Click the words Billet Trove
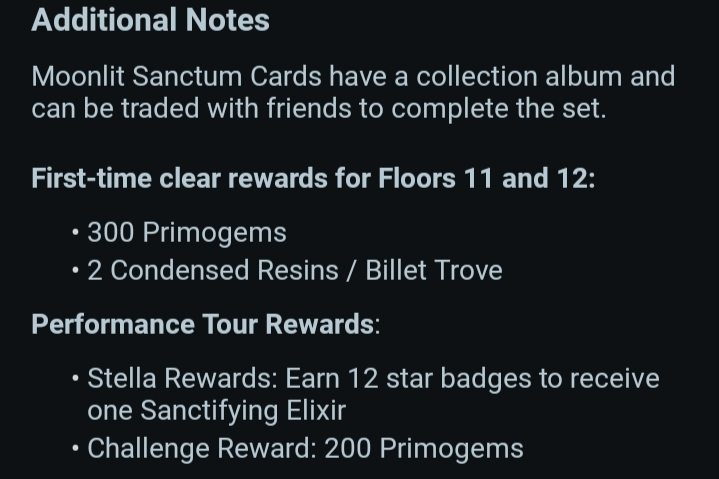The width and height of the screenshot is (719, 479). 434,270
